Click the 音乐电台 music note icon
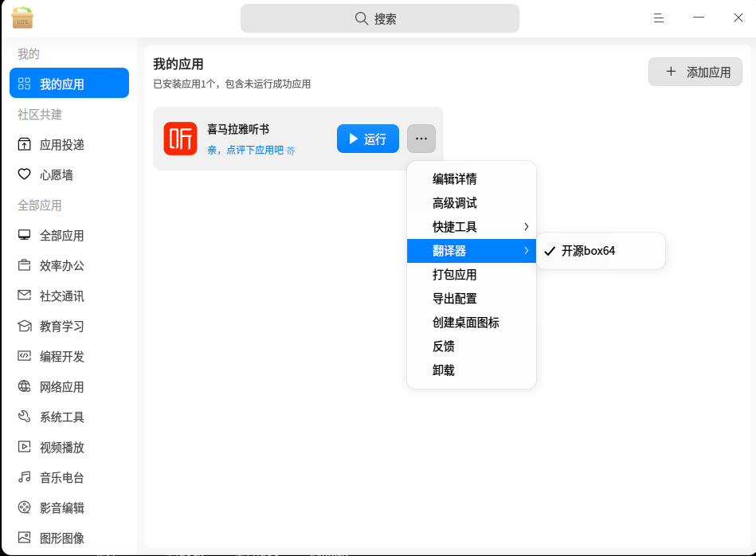The image size is (756, 556). tap(24, 477)
